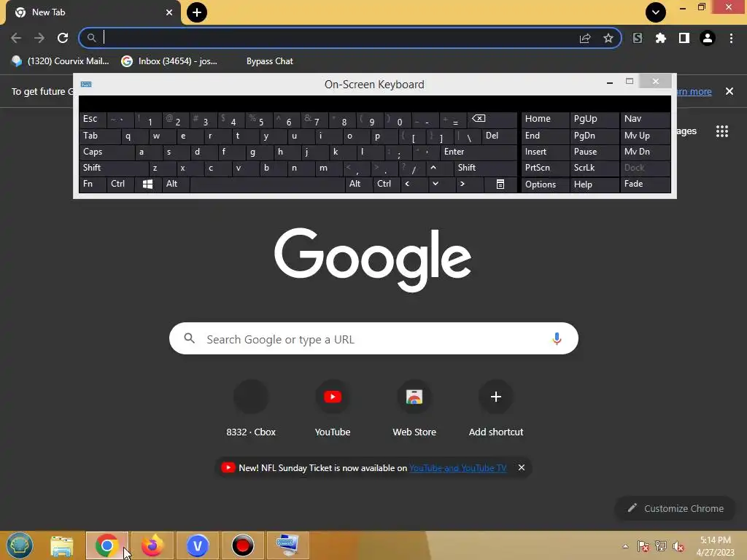Click the Add shortcut plus tile
747x560 pixels.
pos(496,409)
